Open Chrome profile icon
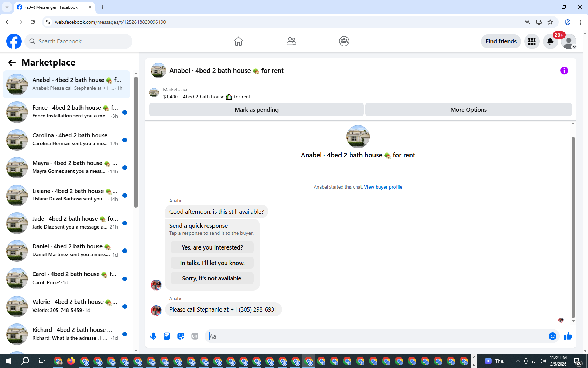The width and height of the screenshot is (588, 368). [568, 22]
